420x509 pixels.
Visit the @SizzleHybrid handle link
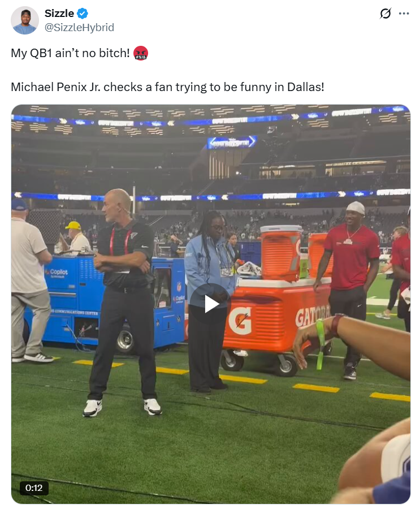(x=79, y=27)
